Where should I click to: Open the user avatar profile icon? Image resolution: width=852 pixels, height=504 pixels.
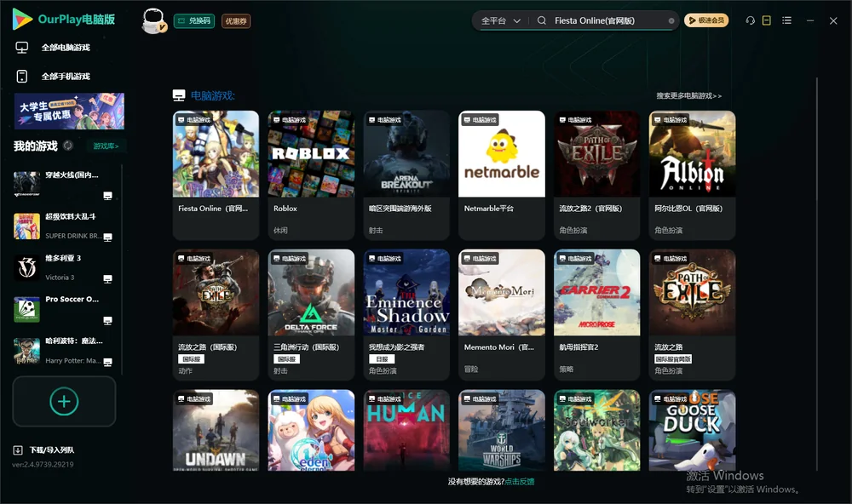tap(153, 21)
